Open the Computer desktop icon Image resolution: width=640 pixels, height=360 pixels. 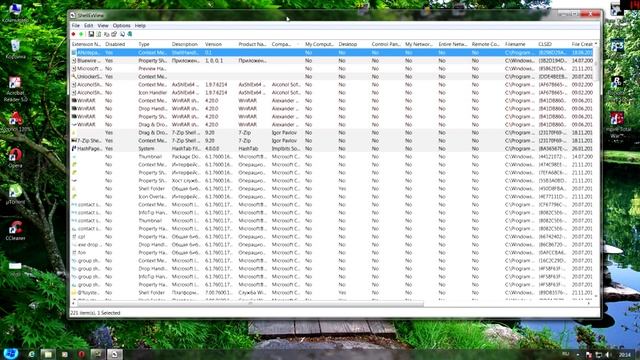click(x=15, y=12)
